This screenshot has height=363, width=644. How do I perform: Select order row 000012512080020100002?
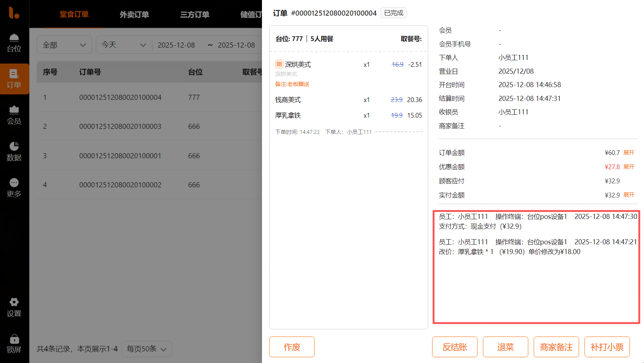coord(149,185)
